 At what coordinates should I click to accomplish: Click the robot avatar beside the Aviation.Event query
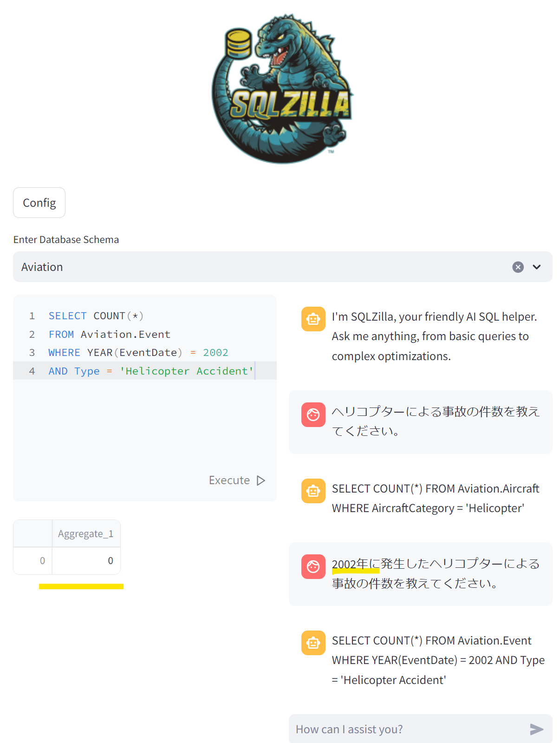coord(313,643)
